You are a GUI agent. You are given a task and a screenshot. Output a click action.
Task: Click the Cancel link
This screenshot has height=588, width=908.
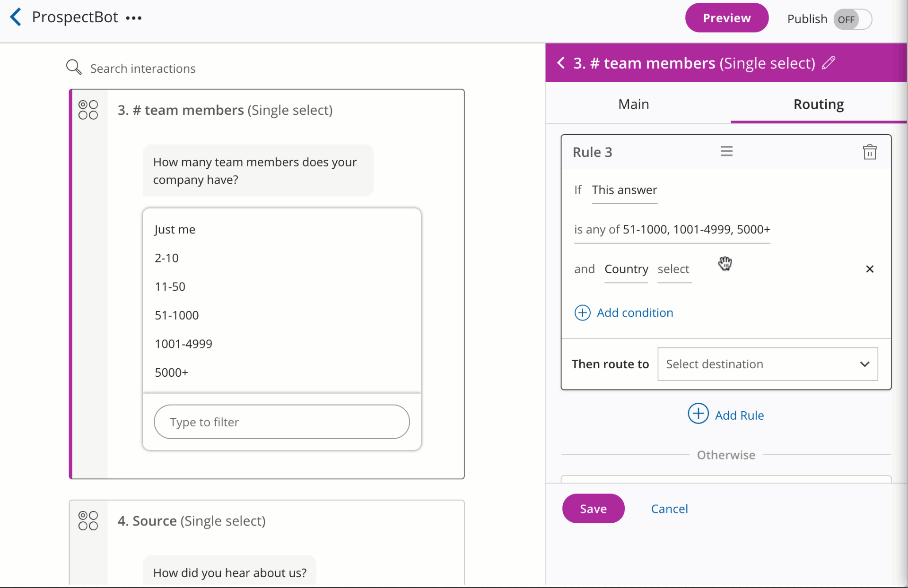tap(669, 509)
